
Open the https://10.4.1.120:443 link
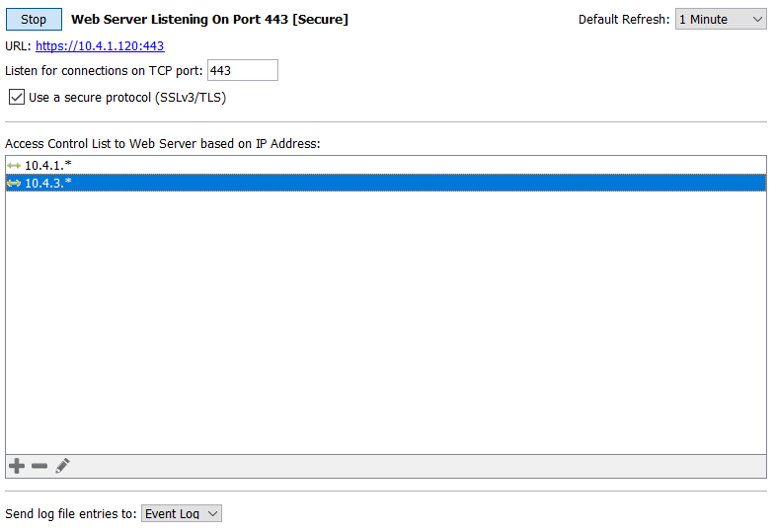click(100, 46)
